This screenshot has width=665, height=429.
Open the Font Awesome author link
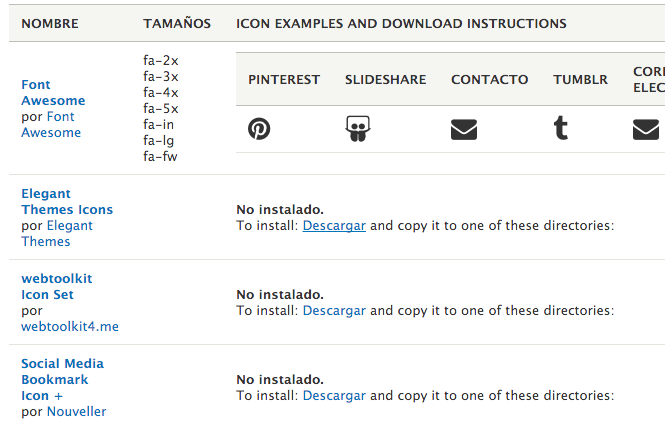click(51, 124)
